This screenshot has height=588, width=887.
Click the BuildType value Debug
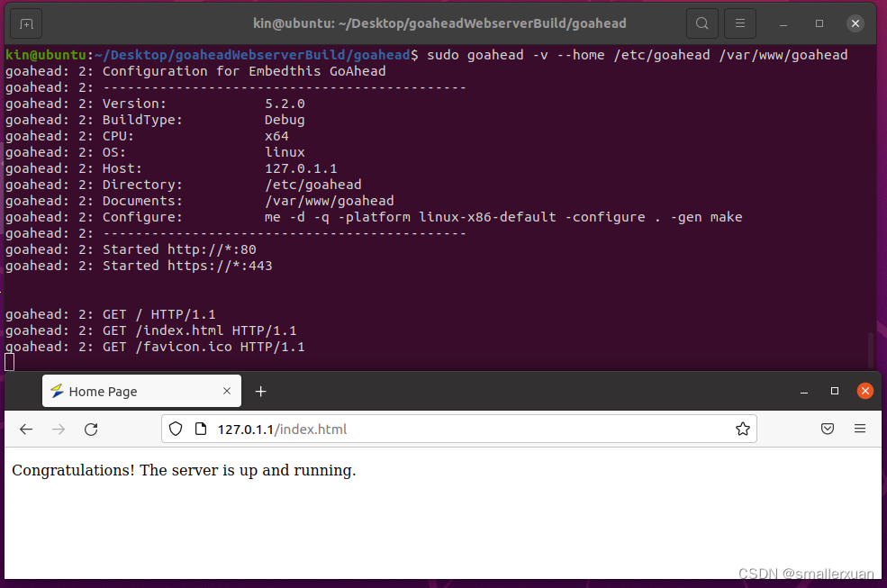[285, 120]
